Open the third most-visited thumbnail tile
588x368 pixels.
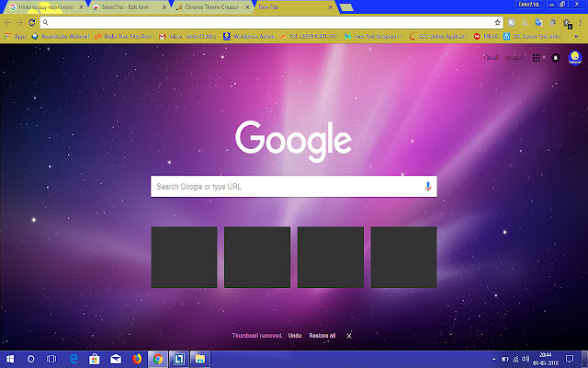[331, 258]
